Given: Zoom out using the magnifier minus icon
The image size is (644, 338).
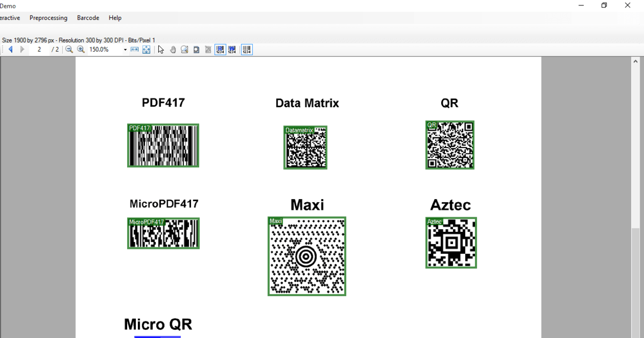Looking at the screenshot, I should coord(69,49).
